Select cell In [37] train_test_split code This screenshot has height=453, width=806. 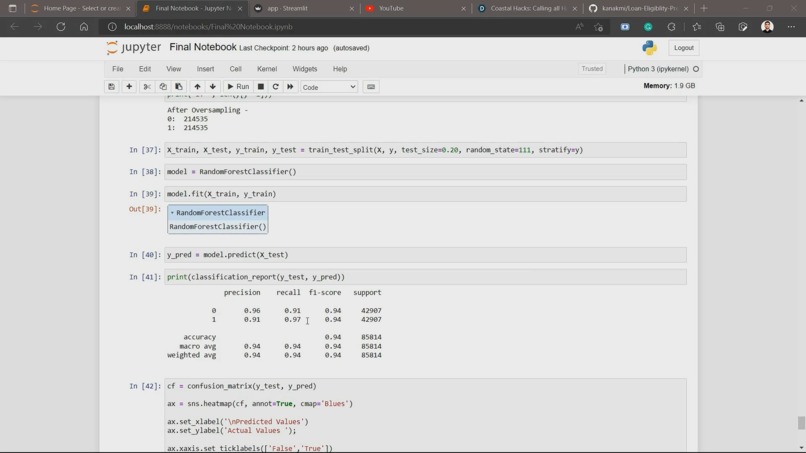pyautogui.click(x=425, y=150)
